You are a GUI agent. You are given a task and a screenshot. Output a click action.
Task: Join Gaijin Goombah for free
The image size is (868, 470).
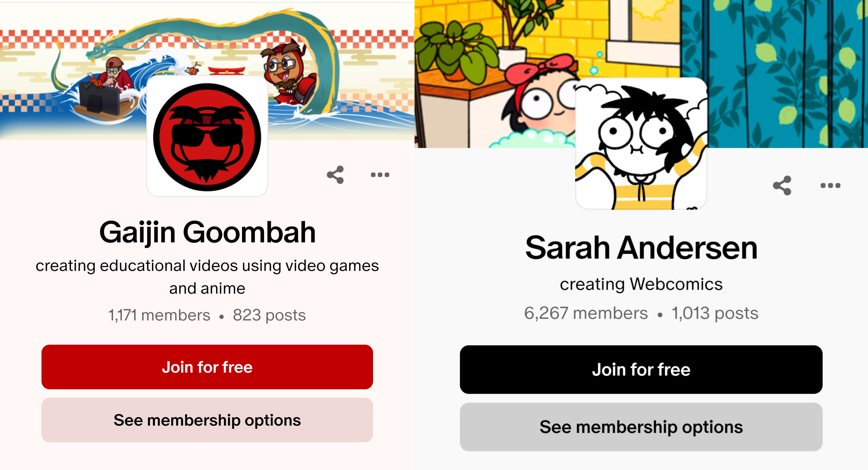[207, 367]
